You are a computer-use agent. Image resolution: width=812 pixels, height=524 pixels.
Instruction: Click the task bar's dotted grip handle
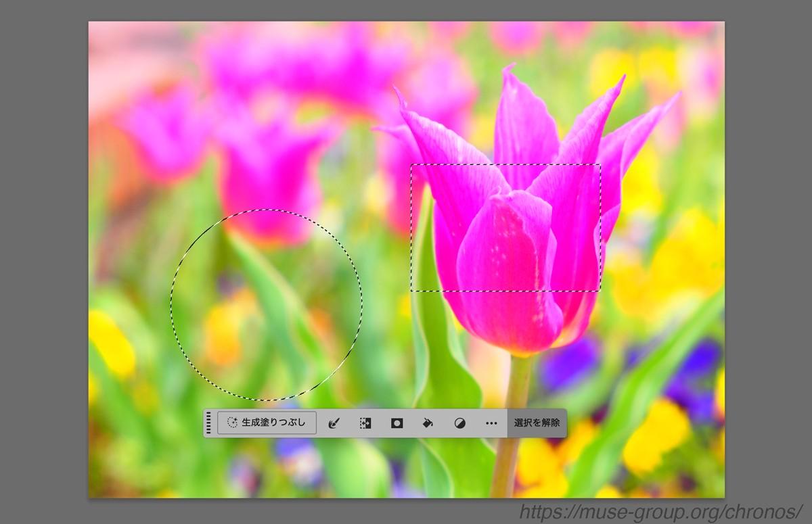click(209, 423)
